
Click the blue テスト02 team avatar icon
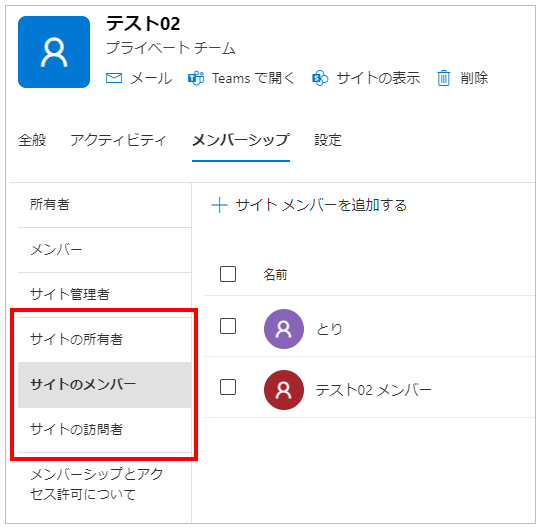point(54,52)
